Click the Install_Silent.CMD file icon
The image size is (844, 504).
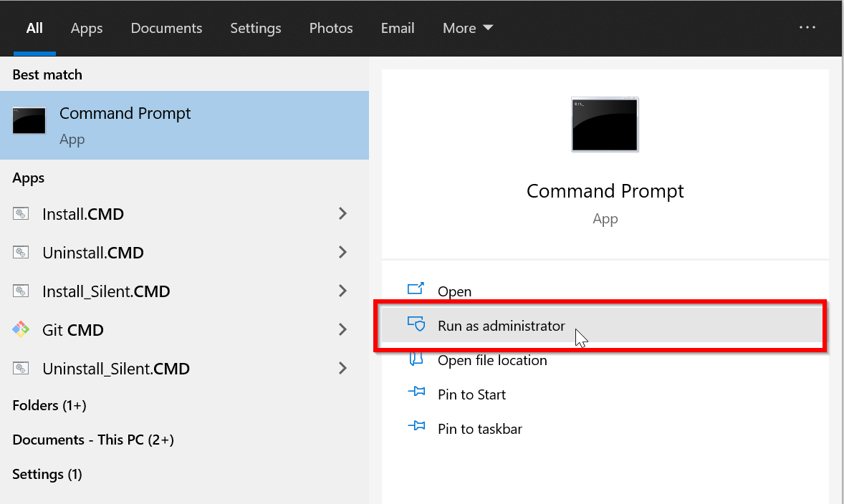(21, 291)
